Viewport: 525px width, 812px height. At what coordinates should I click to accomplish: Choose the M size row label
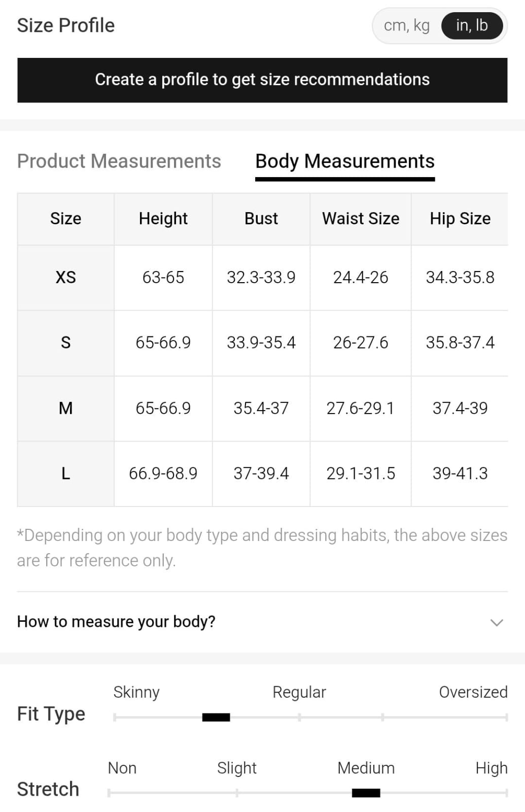(66, 408)
